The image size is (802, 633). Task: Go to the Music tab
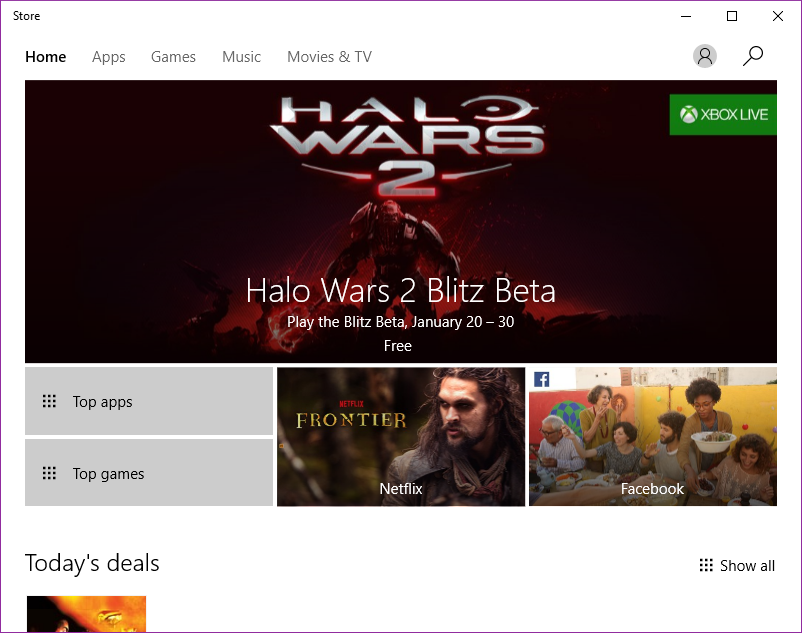click(241, 57)
